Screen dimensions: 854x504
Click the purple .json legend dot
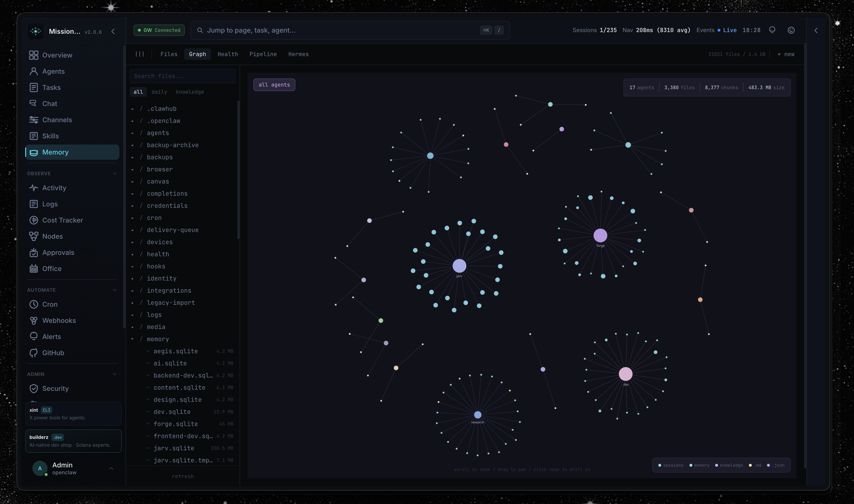768,465
